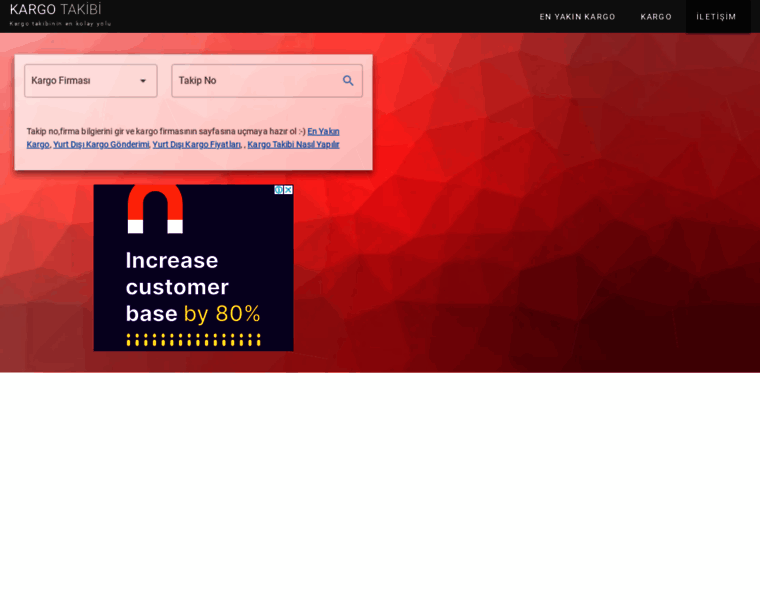760x600 pixels.
Task: Open Kargo Takibi Nasıl Yapılır link
Action: click(x=293, y=144)
